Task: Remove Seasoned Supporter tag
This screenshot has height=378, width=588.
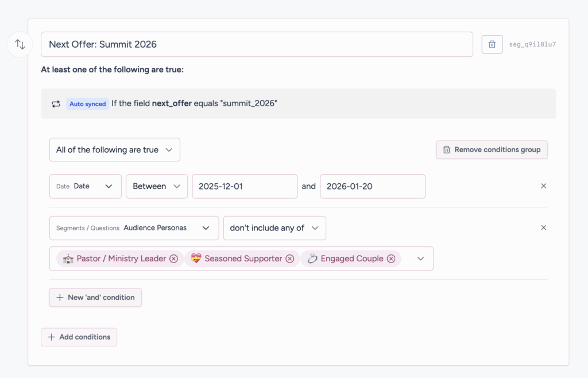Action: [x=289, y=259]
